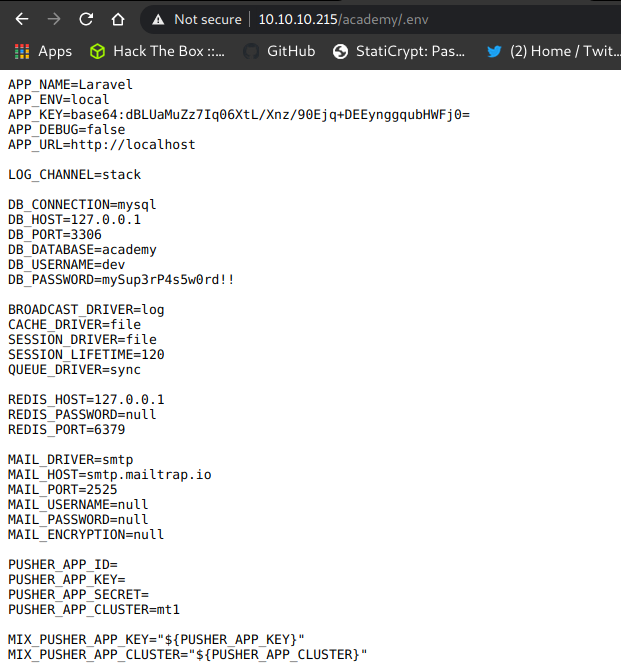The height and width of the screenshot is (670, 621).
Task: Click the forward navigation arrow
Action: [x=54, y=19]
